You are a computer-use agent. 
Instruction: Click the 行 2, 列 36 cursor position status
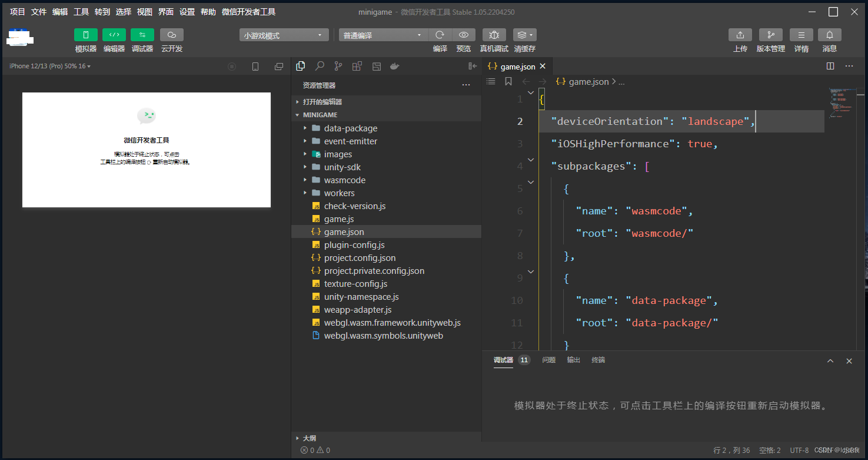click(x=731, y=450)
